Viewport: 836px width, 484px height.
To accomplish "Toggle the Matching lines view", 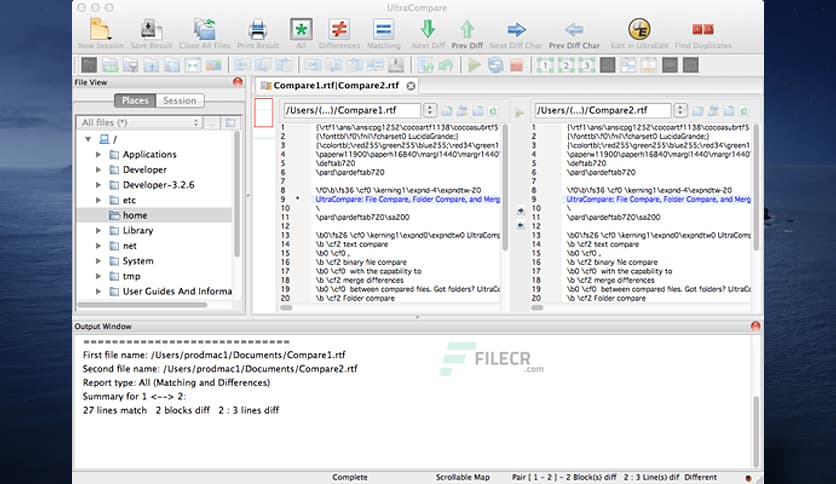I will 383,28.
